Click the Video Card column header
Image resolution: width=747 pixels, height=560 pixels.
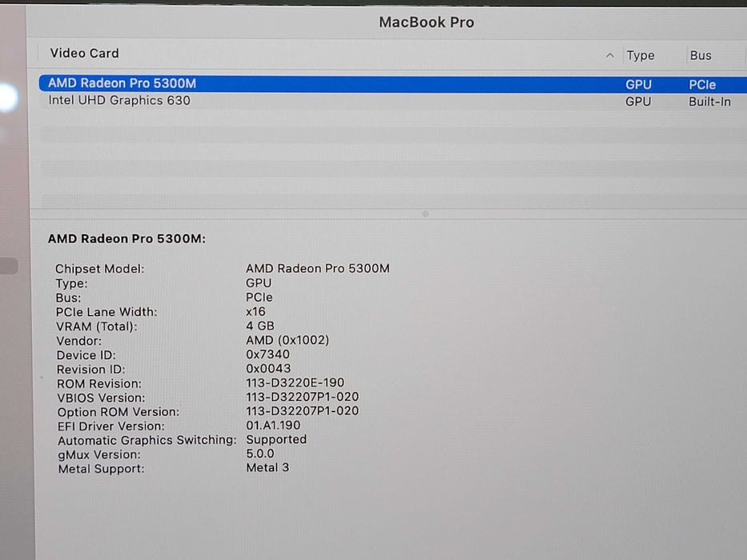(84, 53)
